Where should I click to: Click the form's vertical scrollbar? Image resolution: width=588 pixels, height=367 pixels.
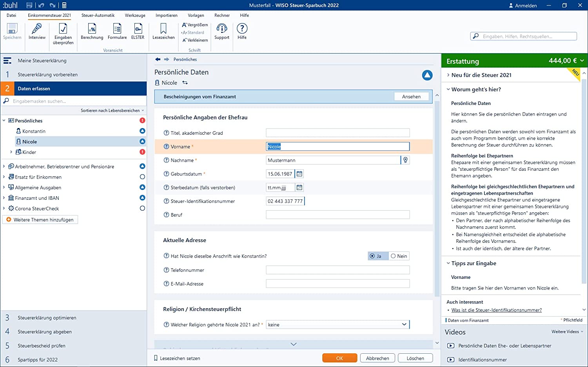(x=437, y=196)
